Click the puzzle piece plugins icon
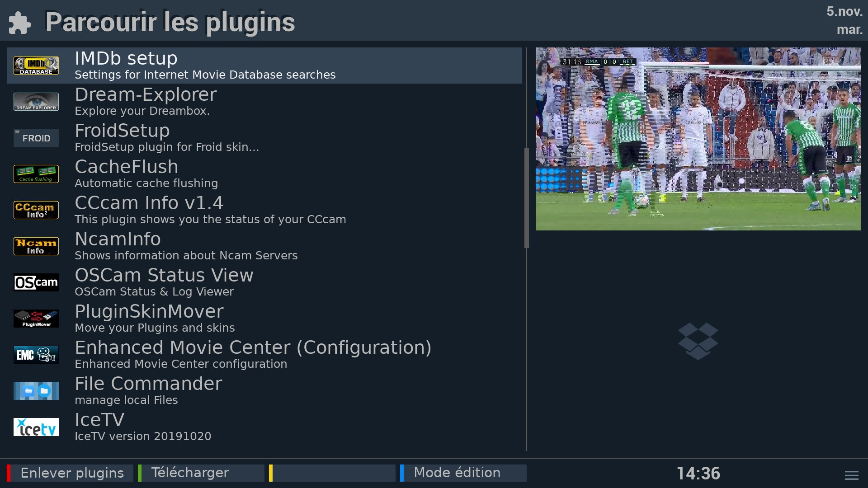Screen dimensions: 868x488 (x=20, y=23)
